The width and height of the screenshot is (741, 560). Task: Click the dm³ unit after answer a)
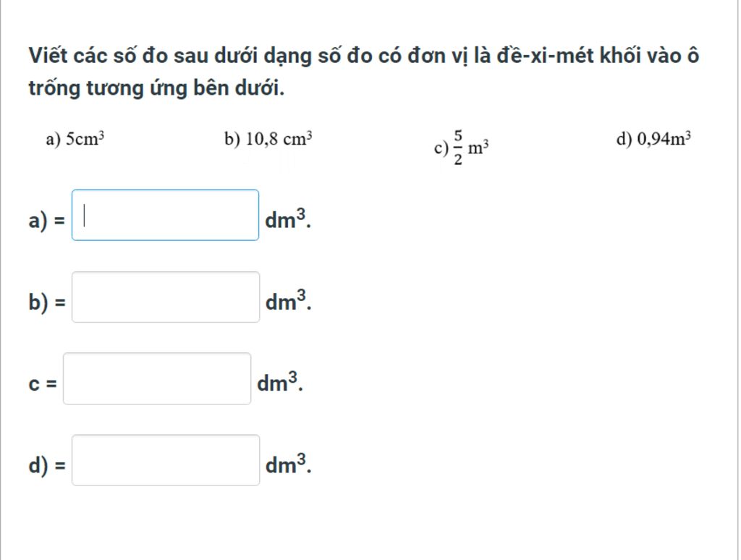pos(287,219)
